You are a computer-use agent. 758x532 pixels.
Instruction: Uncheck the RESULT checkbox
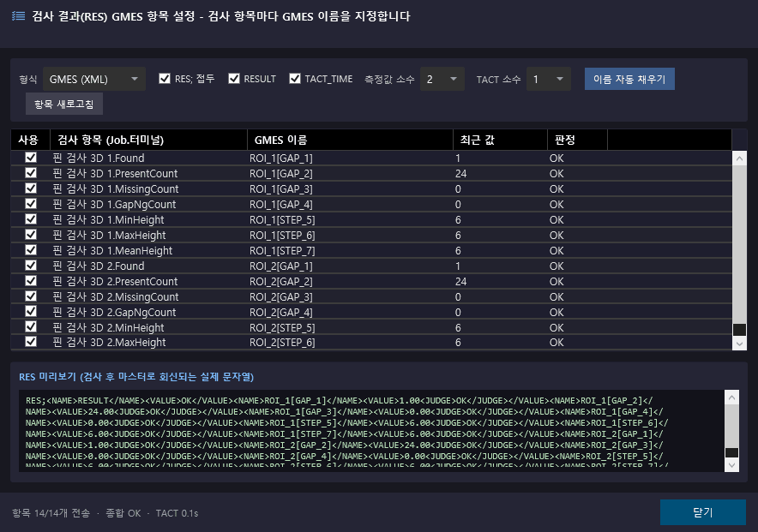234,79
